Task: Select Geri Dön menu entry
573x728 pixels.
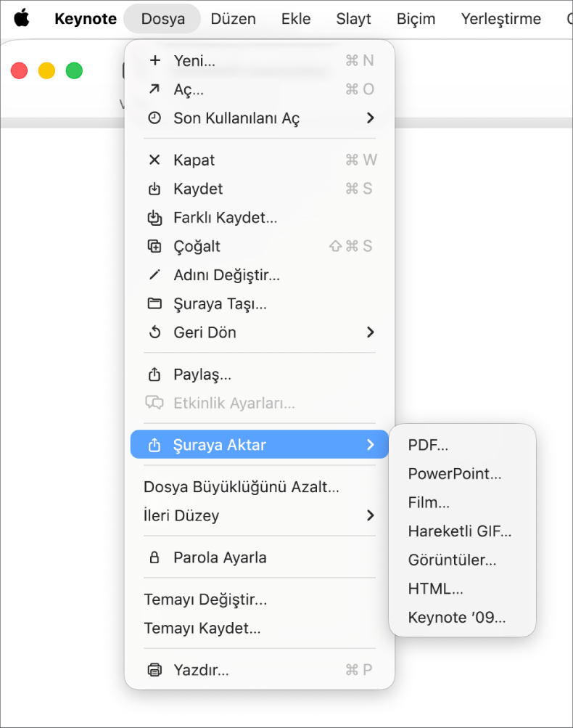Action: coord(260,332)
